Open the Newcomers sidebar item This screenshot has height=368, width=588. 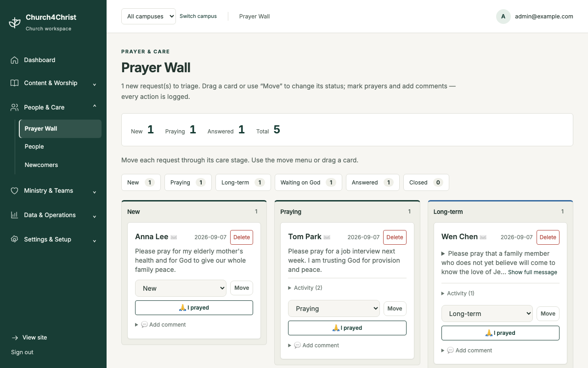click(x=60, y=165)
